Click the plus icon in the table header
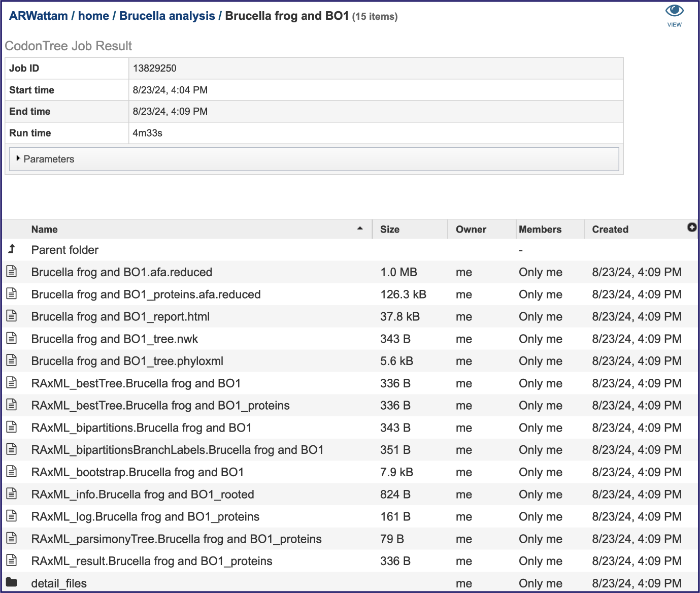This screenshot has height=593, width=700. pos(691,227)
